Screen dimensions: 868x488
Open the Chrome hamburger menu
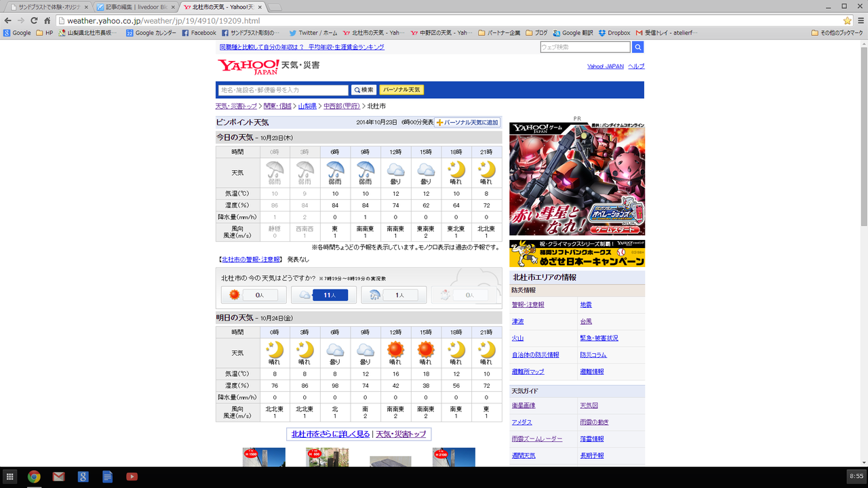tap(860, 20)
